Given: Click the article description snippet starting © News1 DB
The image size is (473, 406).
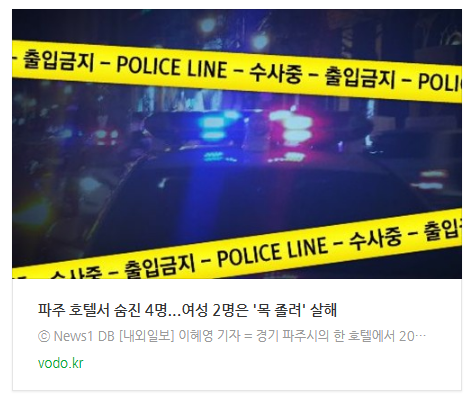Looking at the screenshot, I should pos(232,336).
